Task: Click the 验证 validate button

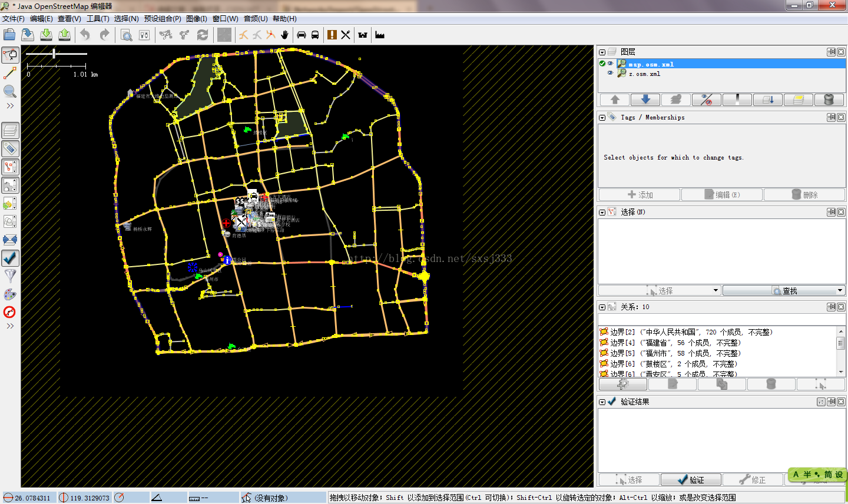Action: tap(691, 480)
